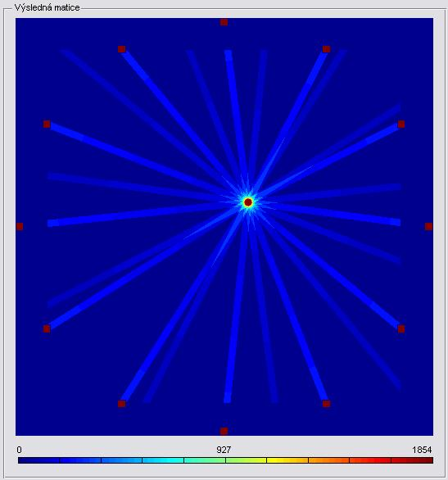Click the colorbar midpoint label "927"
Screen dimensions: 448x480
[x=224, y=450]
